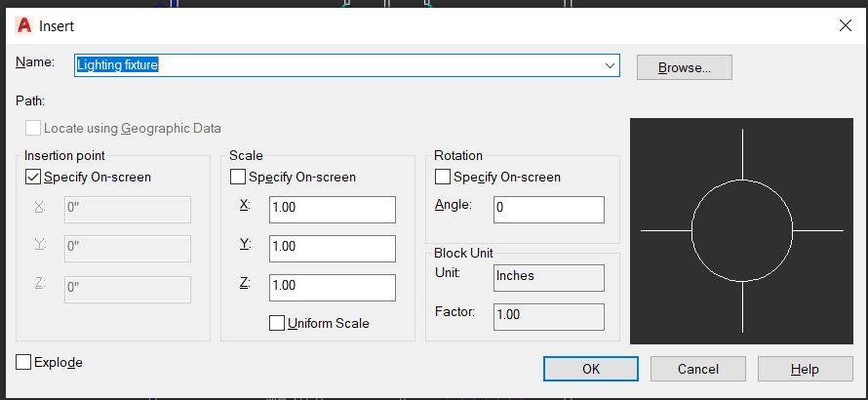This screenshot has height=400, width=868.
Task: Close the Insert dialog window
Action: tap(846, 26)
